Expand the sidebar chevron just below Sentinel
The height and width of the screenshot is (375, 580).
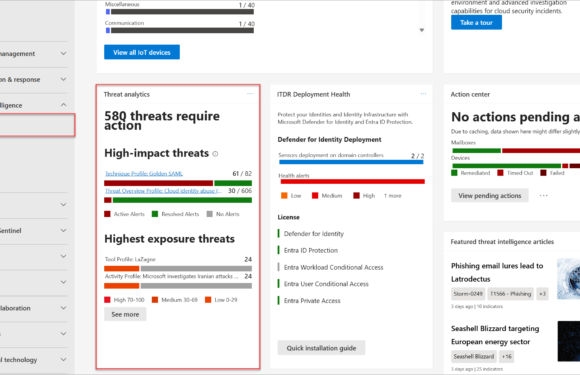pyautogui.click(x=64, y=256)
